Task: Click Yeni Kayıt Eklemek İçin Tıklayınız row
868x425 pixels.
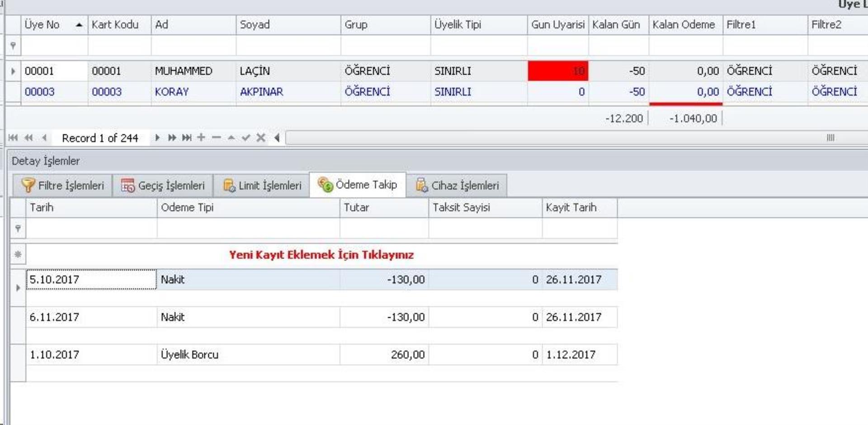Action: 321,255
